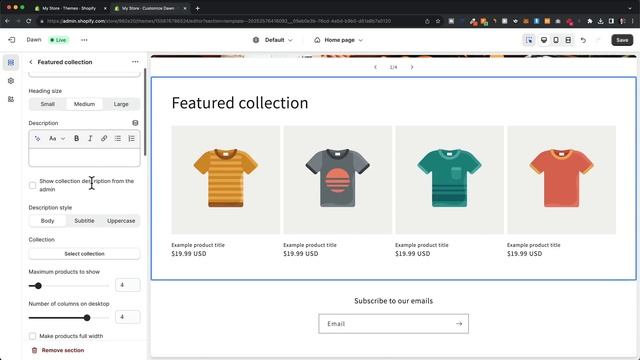The image size is (640, 360).
Task: Click Remove section
Action: point(58,350)
